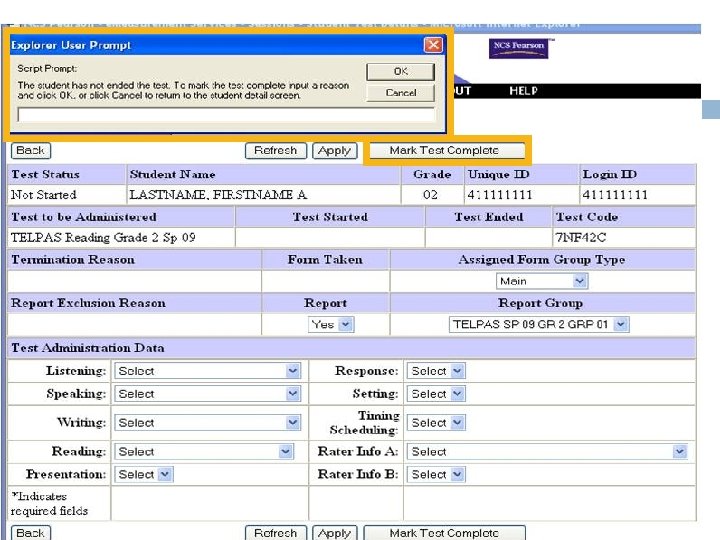
Task: Click the bottom Refresh button
Action: click(276, 533)
